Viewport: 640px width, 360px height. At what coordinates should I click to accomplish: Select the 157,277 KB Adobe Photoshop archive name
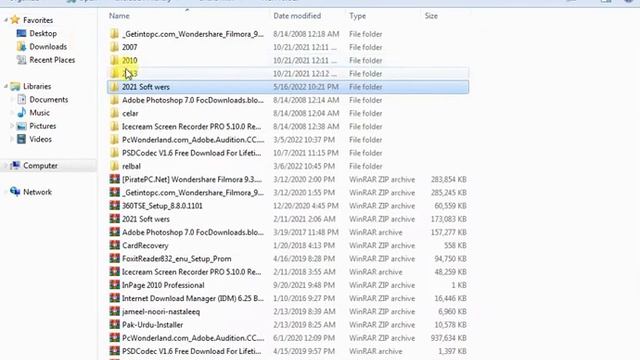point(193,232)
